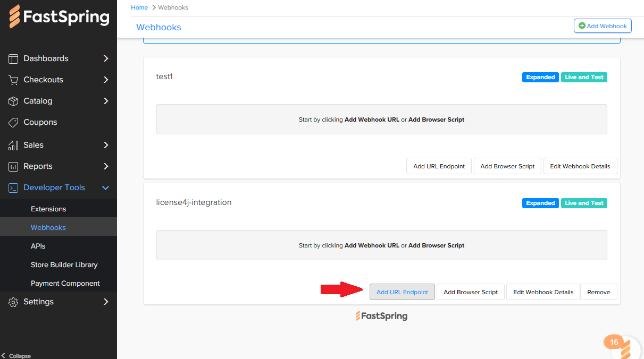Collapse the Developer Tools menu chevron

(x=106, y=187)
